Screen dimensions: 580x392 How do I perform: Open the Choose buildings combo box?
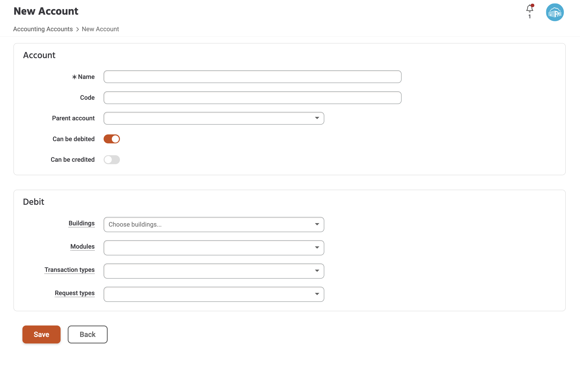[210, 225]
